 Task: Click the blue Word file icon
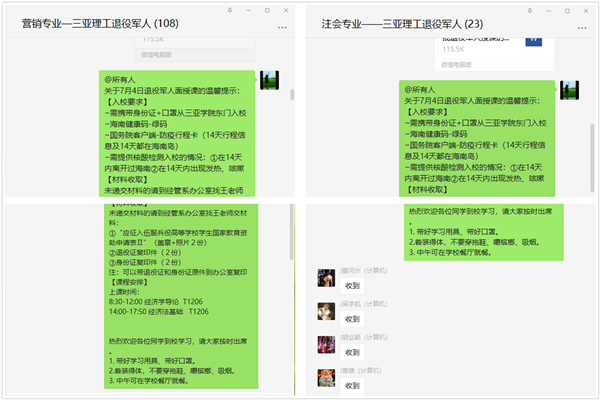534,40
